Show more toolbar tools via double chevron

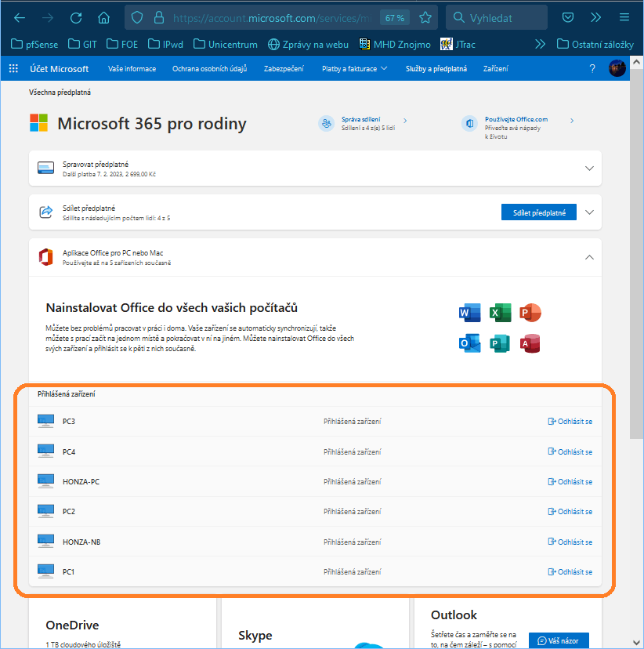tap(595, 17)
